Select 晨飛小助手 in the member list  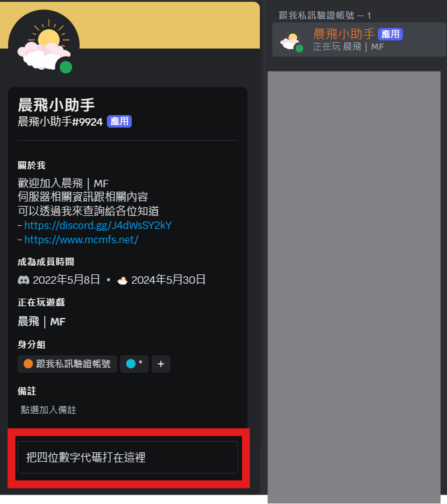pyautogui.click(x=359, y=40)
